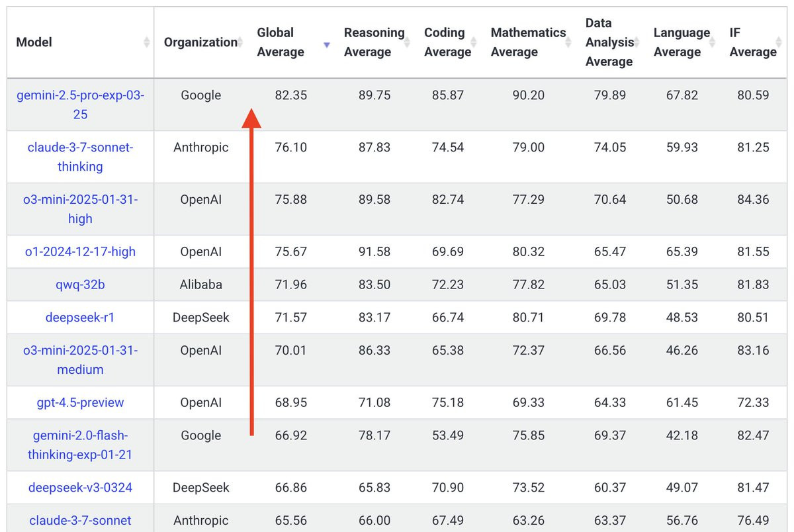794x532 pixels.
Task: Click the Organization column sort icon
Action: (x=241, y=42)
